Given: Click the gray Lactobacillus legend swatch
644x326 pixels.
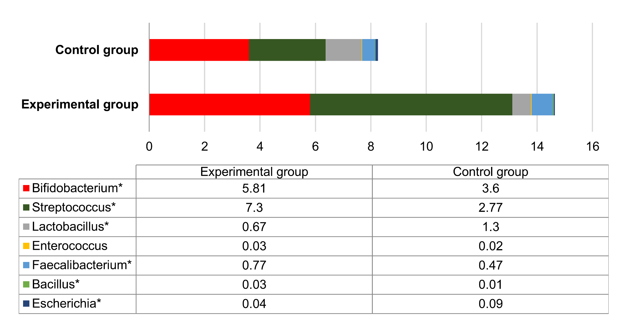Looking at the screenshot, I should [26, 227].
